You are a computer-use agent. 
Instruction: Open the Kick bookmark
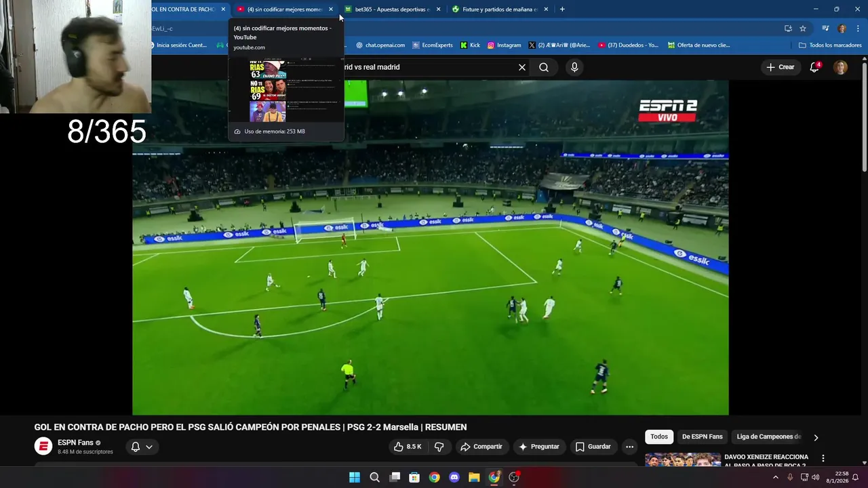[470, 45]
